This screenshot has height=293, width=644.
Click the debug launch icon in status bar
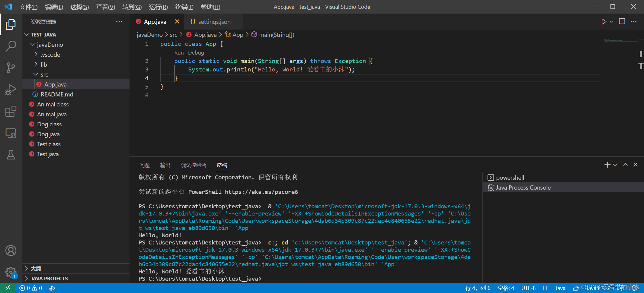[52, 288]
